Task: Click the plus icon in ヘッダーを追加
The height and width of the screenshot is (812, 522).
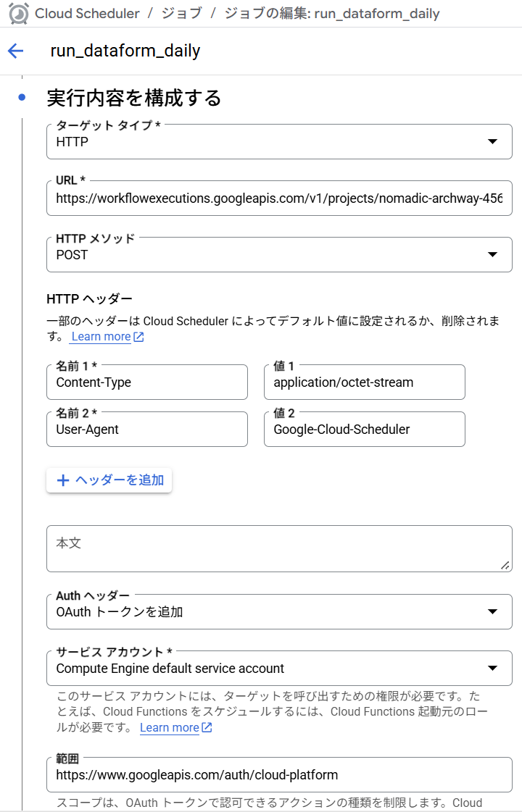Action: [63, 480]
